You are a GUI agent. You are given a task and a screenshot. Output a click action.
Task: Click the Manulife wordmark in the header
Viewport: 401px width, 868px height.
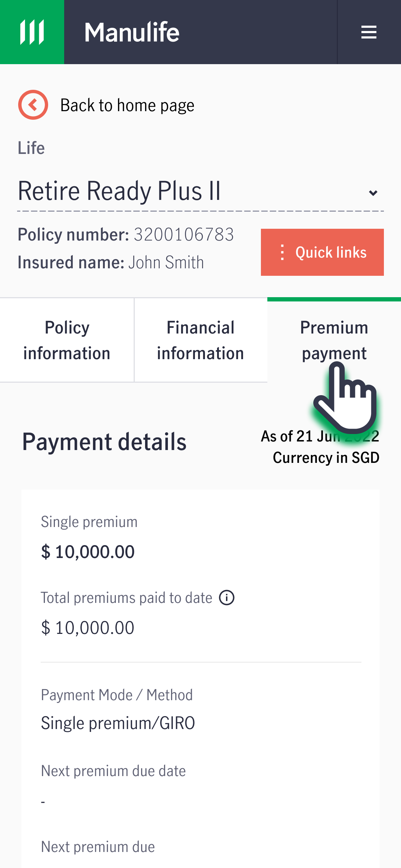pyautogui.click(x=132, y=32)
